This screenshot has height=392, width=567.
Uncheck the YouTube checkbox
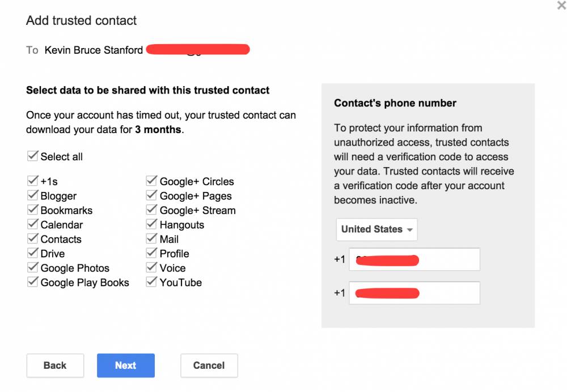coord(151,282)
